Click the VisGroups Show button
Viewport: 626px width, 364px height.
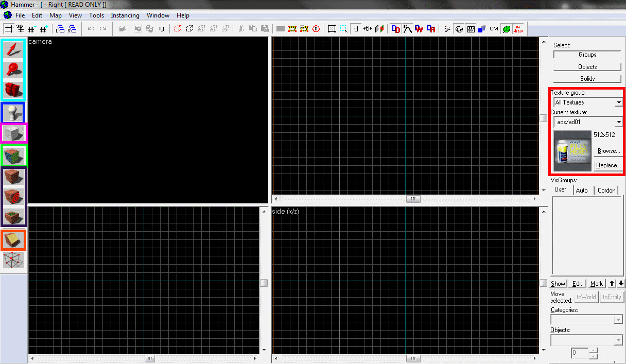(558, 284)
